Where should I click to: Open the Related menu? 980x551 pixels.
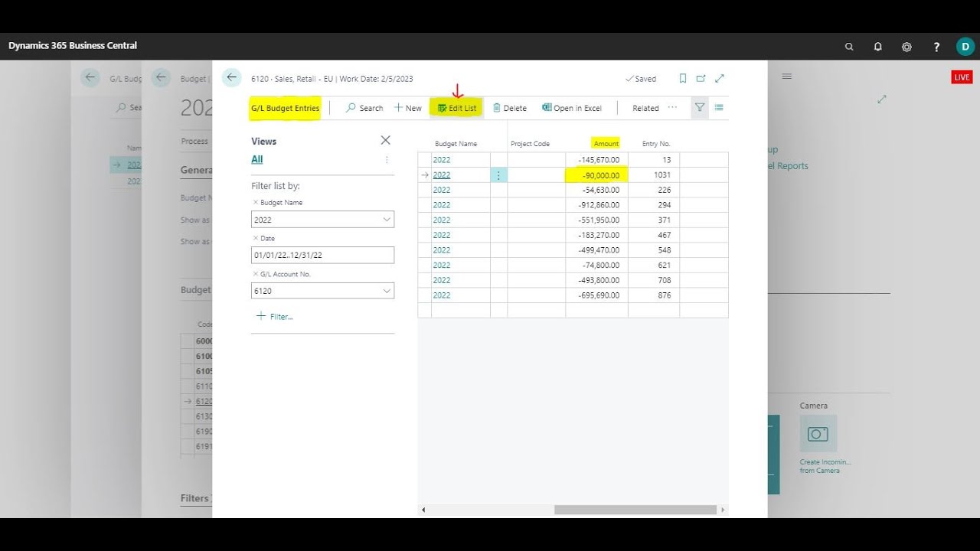[x=645, y=108]
